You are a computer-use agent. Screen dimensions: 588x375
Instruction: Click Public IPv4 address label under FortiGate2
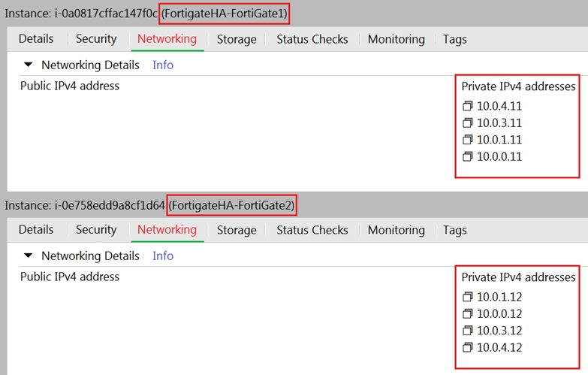(x=70, y=277)
